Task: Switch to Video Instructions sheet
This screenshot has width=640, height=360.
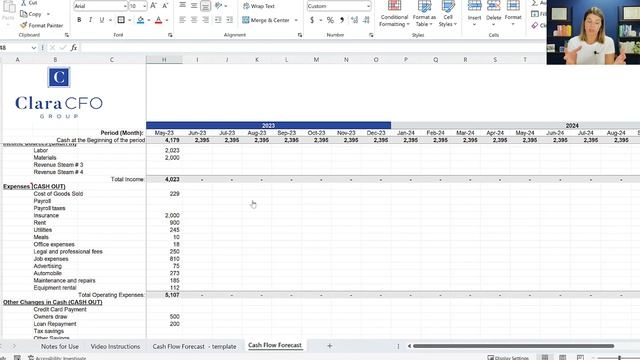Action: [x=115, y=346]
